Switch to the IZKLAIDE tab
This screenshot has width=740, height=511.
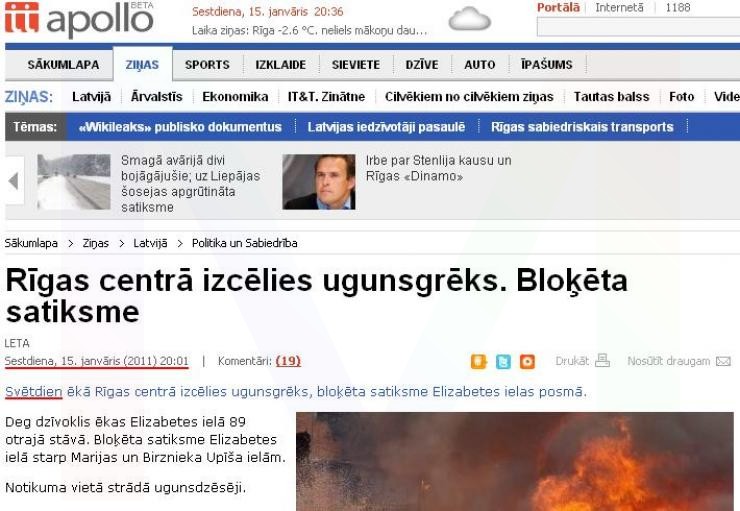coord(281,65)
